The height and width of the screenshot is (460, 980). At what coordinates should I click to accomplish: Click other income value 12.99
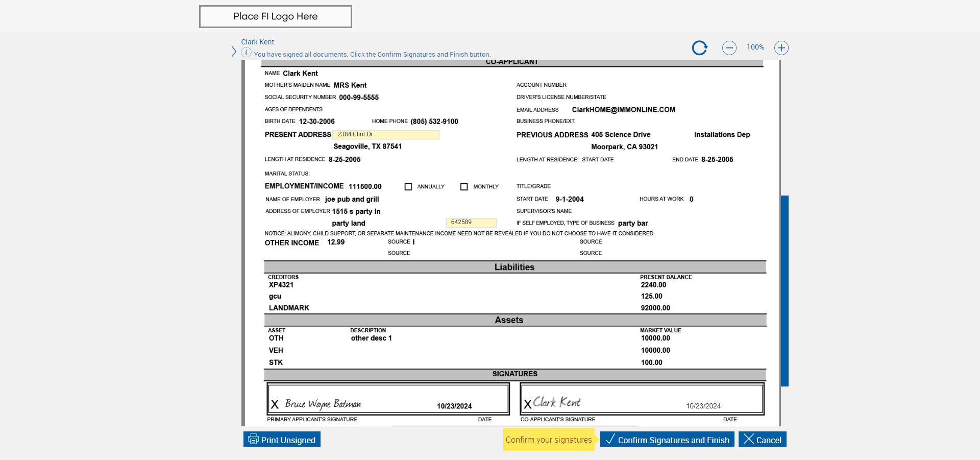click(x=336, y=243)
